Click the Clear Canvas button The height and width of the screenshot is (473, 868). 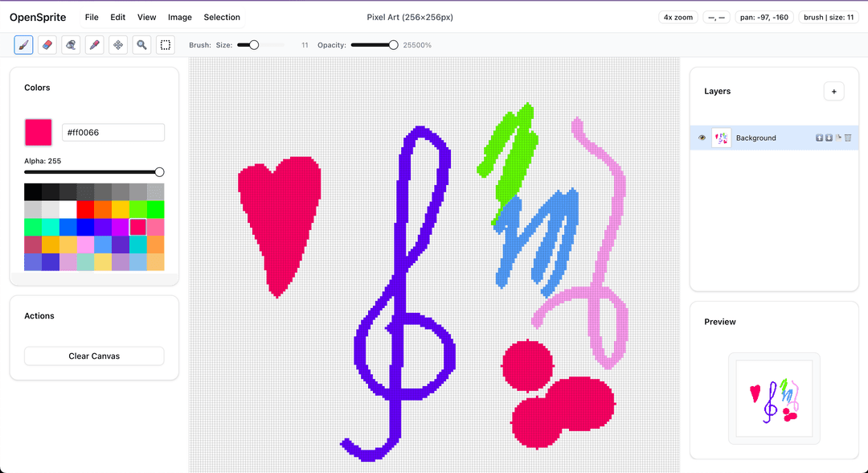[x=94, y=356]
